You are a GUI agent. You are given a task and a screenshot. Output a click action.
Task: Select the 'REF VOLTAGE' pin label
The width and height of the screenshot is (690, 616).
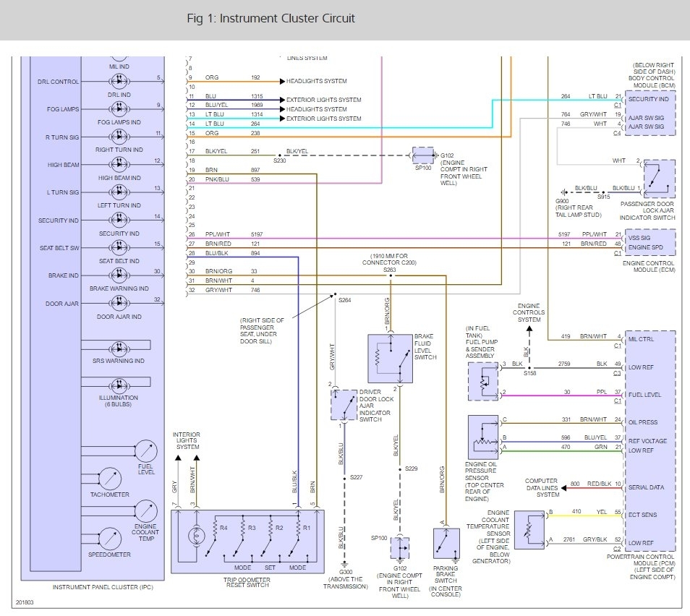coord(647,441)
